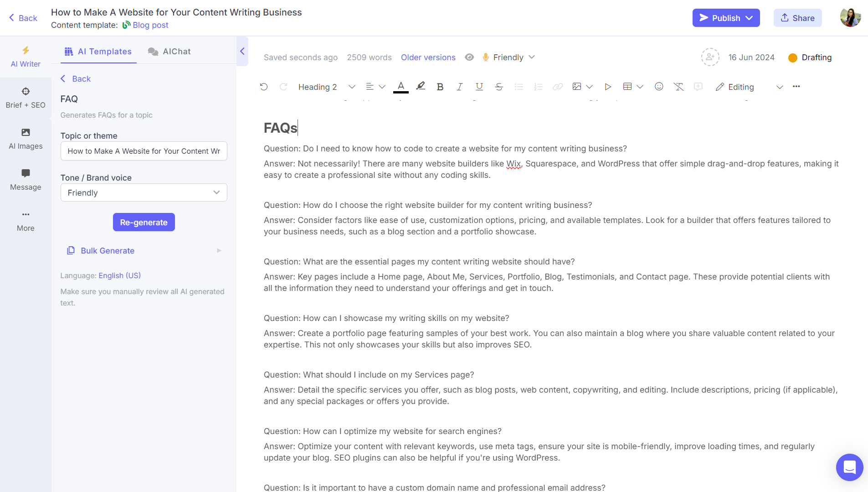Open the emoji picker

coord(659,86)
